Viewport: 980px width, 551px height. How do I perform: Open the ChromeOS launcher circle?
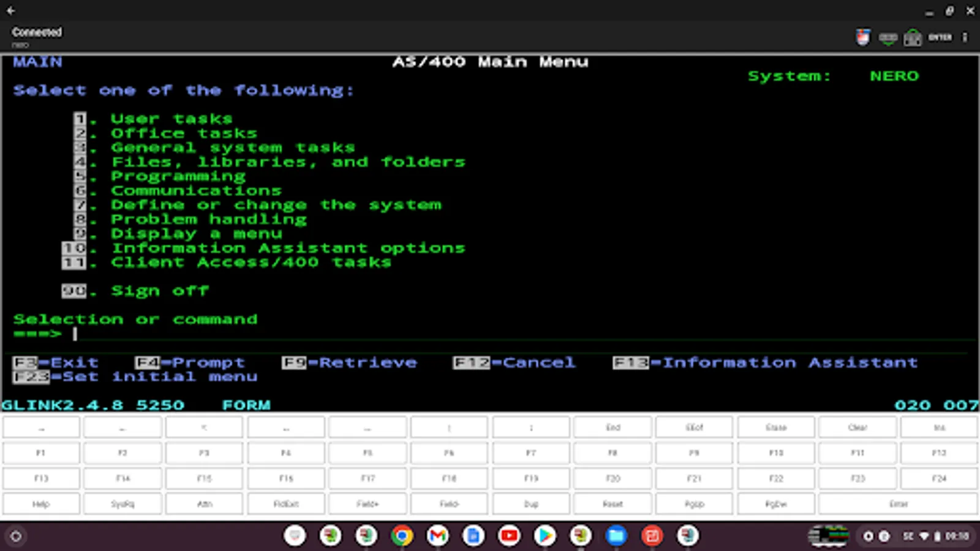pos(16,536)
